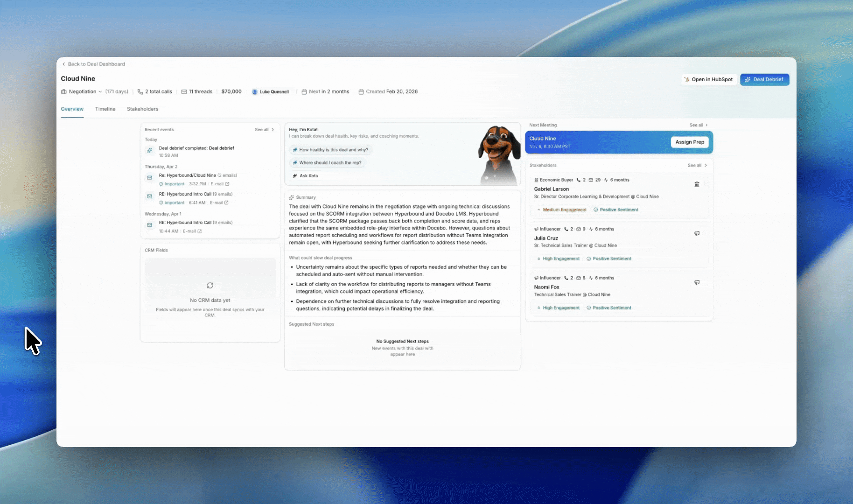Click mail icon for Wednesday RE: Hyperbound Intro Call

149,225
